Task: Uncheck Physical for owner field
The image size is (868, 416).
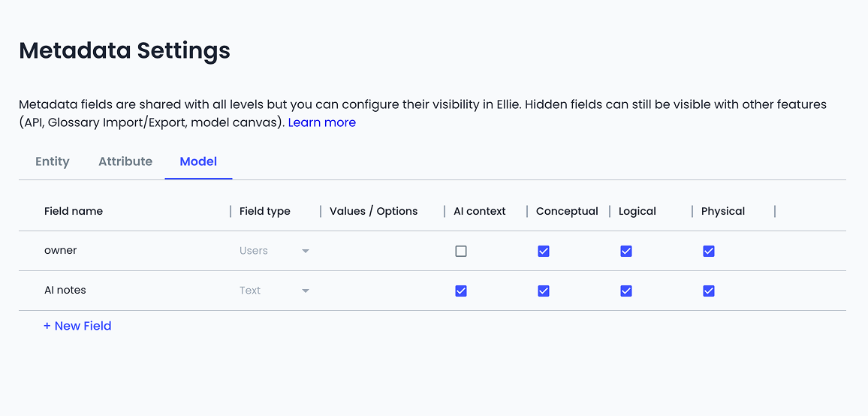Action: (708, 251)
